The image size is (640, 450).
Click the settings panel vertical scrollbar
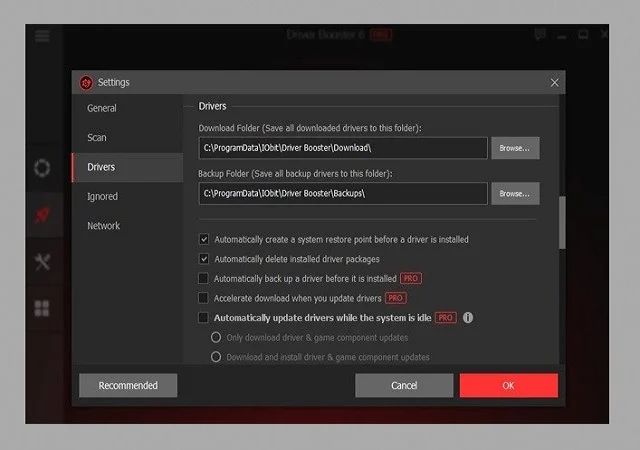[562, 223]
